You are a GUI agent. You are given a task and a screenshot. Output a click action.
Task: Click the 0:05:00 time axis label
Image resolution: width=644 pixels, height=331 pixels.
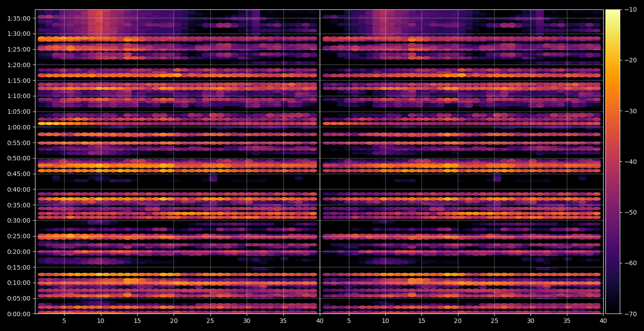coord(19,298)
